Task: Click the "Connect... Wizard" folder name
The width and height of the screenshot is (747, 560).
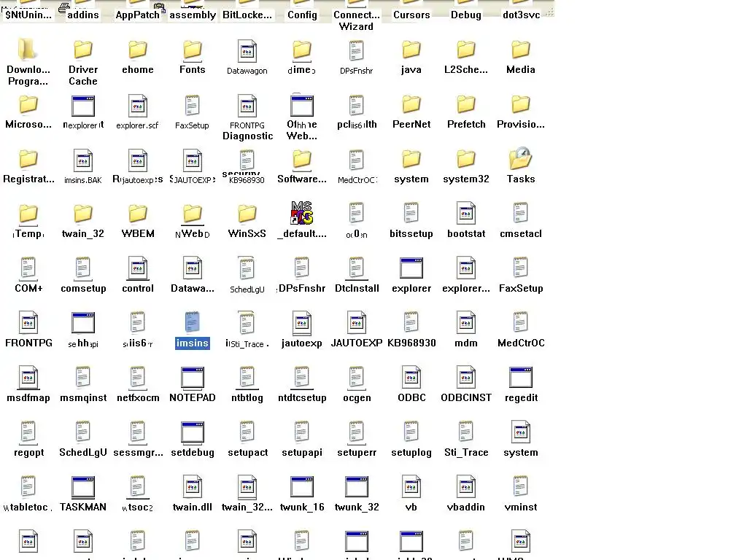Action: click(356, 20)
